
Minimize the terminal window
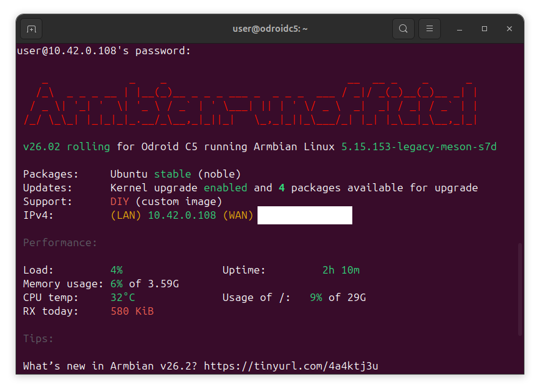460,29
